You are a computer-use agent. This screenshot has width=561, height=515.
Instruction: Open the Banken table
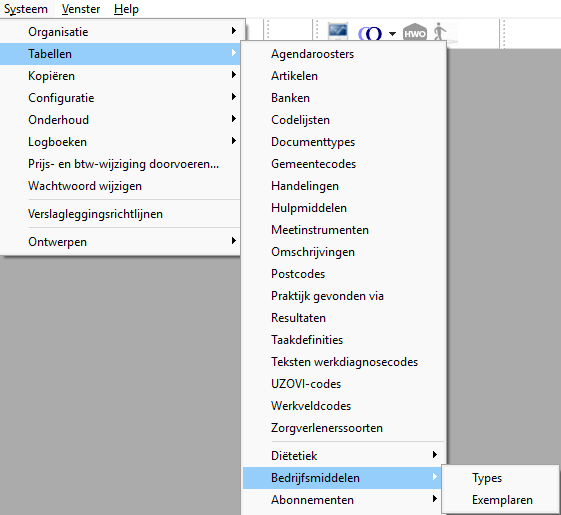pyautogui.click(x=343, y=98)
